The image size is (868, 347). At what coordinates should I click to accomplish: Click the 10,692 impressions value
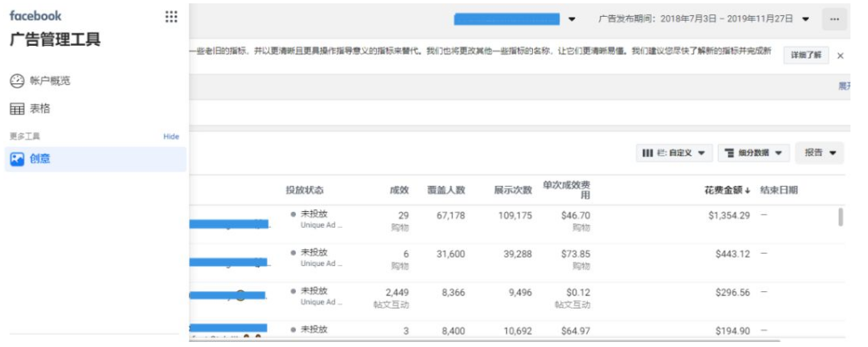pos(518,331)
